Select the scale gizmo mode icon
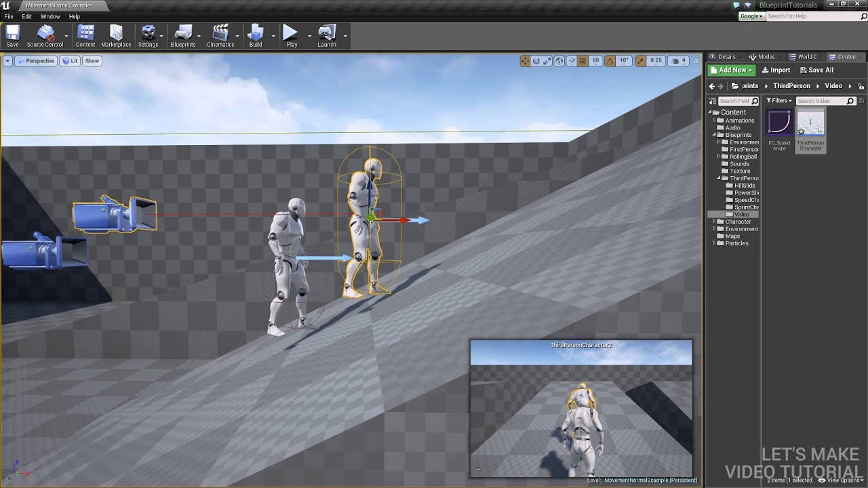The image size is (868, 488). pos(547,61)
